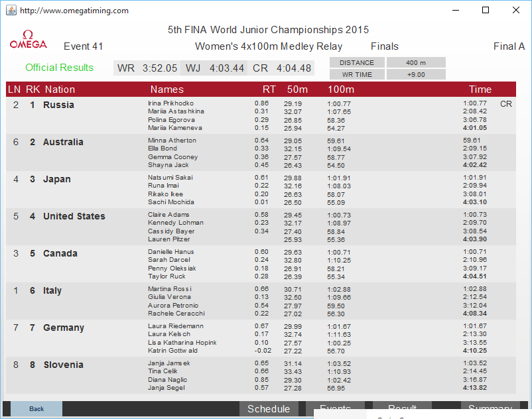Click the Time column header
The image size is (532, 419).
point(480,90)
